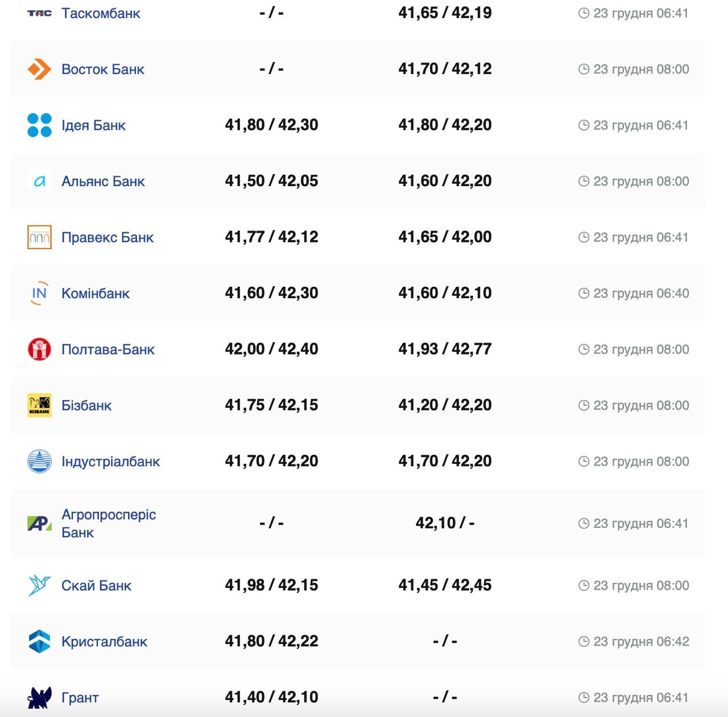Click the yellow Бізбанк logo
The height and width of the screenshot is (717, 728).
click(x=39, y=405)
